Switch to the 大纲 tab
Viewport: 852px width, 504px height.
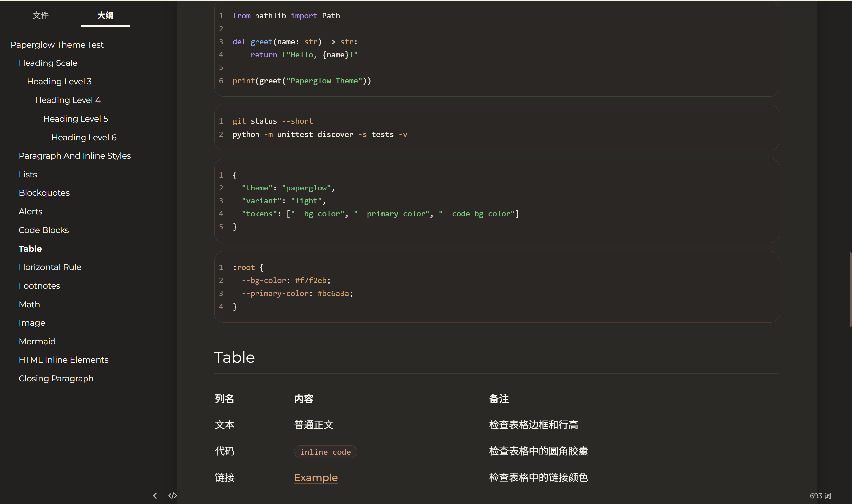pyautogui.click(x=105, y=15)
